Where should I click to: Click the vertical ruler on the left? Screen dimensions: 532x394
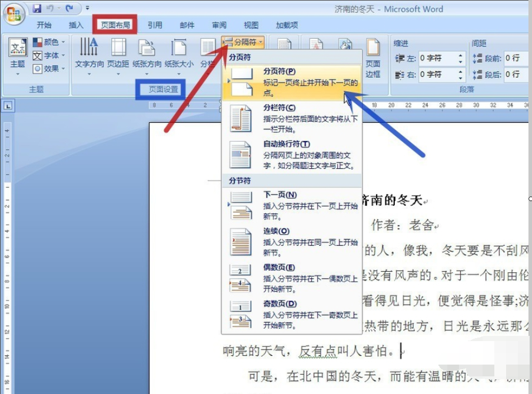pyautogui.click(x=7, y=258)
